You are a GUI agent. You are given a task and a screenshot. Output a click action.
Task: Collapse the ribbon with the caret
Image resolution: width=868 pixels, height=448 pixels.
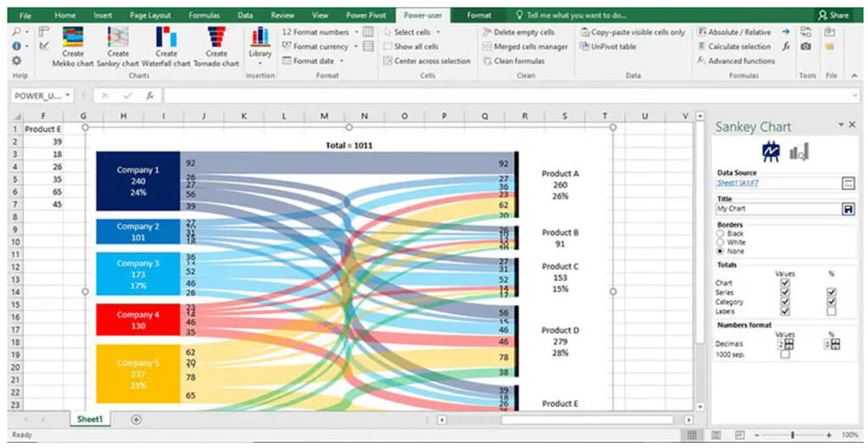coord(854,76)
